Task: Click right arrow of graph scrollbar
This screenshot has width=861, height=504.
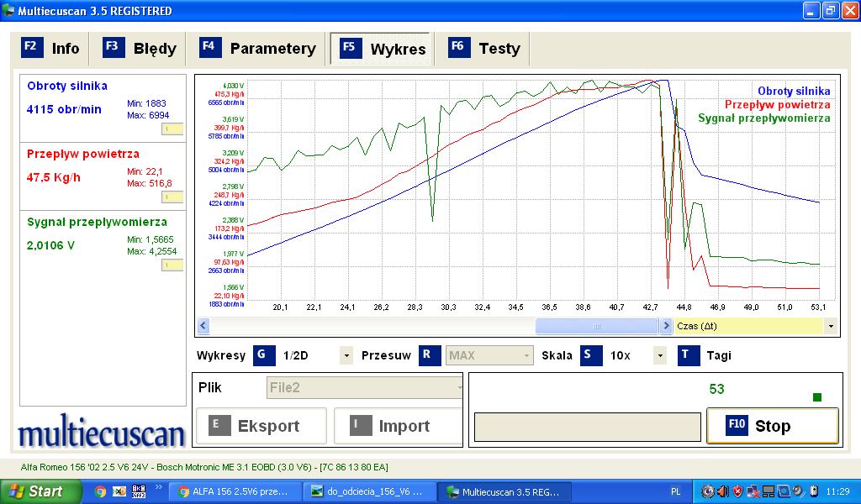Action: tap(666, 326)
